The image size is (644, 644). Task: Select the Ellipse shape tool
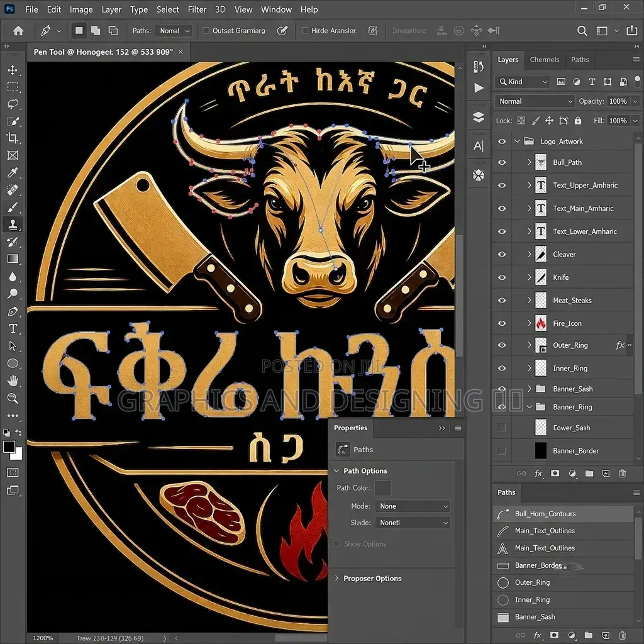(x=13, y=364)
